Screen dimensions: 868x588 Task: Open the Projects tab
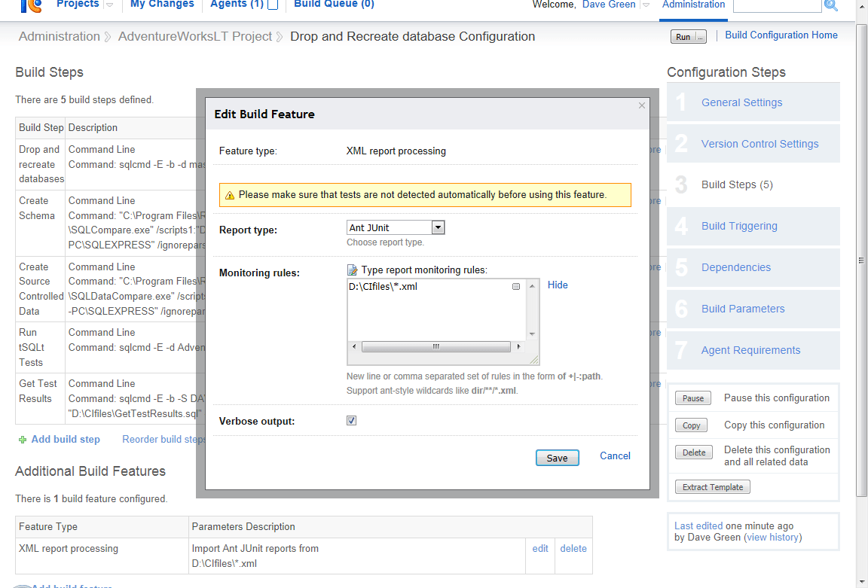tap(78, 5)
